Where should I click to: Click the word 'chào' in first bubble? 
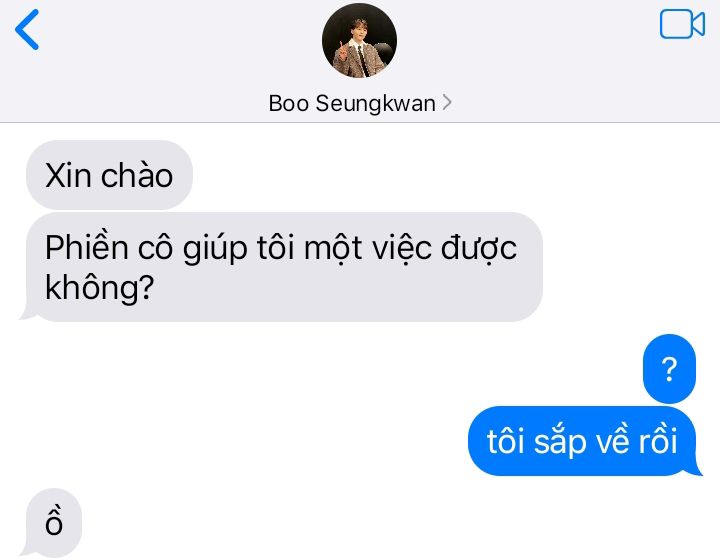point(137,175)
